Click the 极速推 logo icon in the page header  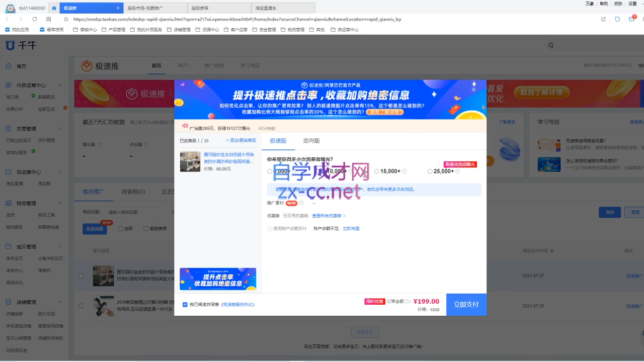(x=87, y=66)
